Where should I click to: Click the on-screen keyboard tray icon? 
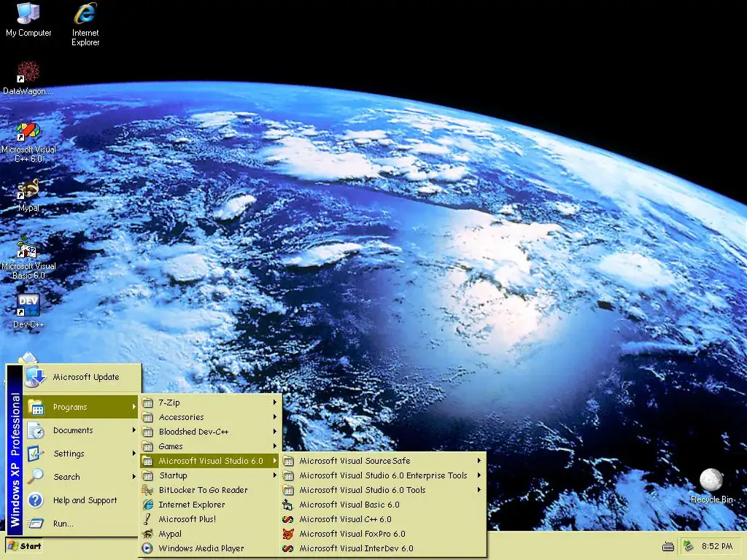pos(668,547)
